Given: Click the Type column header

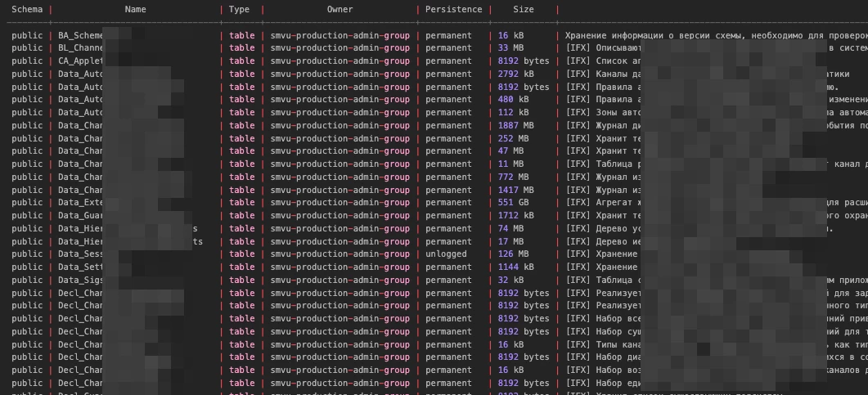Looking at the screenshot, I should pos(239,10).
